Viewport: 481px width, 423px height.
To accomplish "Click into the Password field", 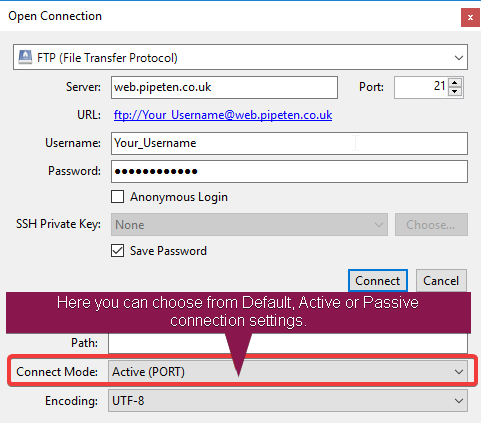I will pyautogui.click(x=289, y=171).
